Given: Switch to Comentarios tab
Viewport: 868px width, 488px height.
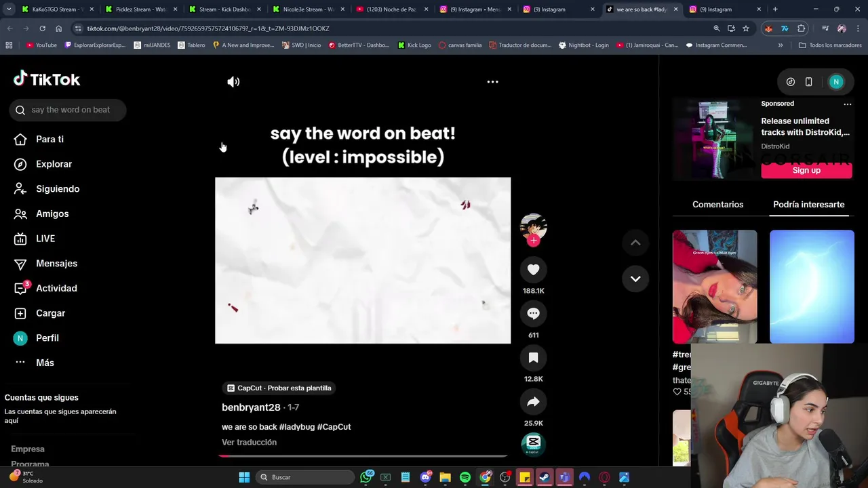Looking at the screenshot, I should [717, 205].
